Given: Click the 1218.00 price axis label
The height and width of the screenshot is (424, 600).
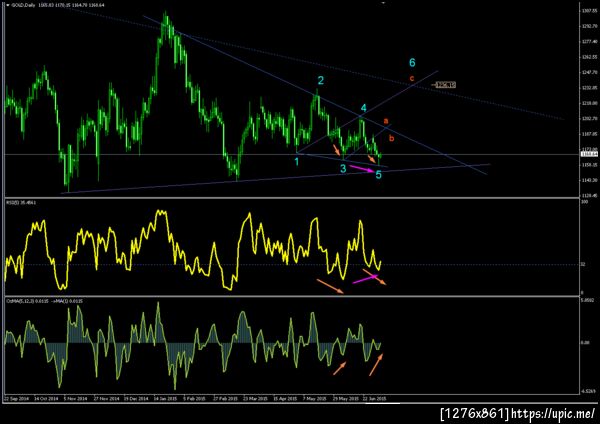Looking at the screenshot, I should (x=590, y=103).
